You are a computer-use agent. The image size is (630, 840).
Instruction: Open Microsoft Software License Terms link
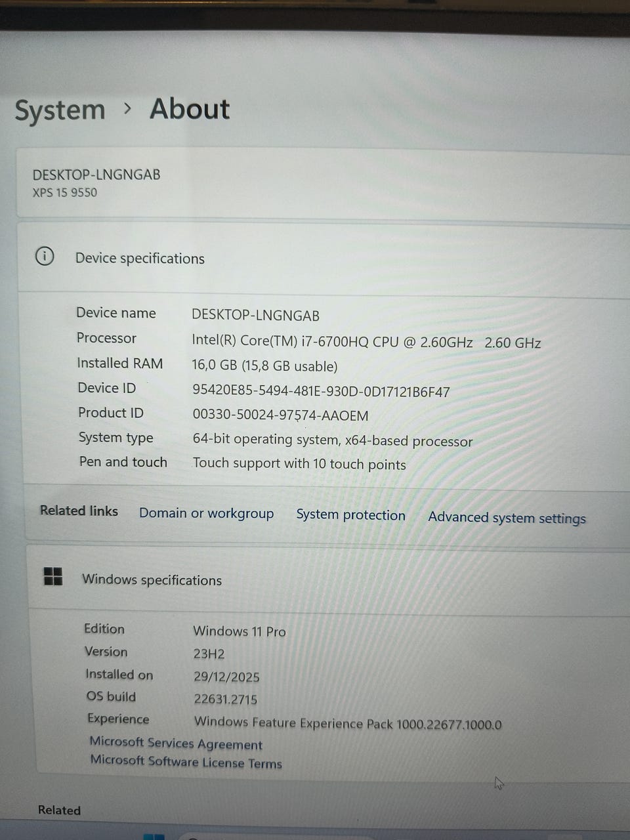pyautogui.click(x=186, y=762)
